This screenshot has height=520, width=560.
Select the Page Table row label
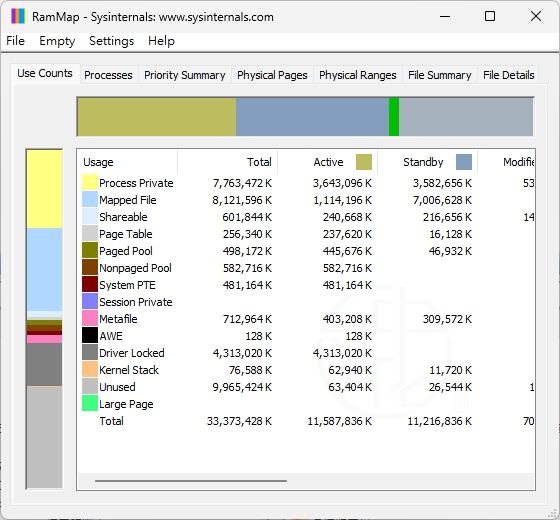pos(126,234)
